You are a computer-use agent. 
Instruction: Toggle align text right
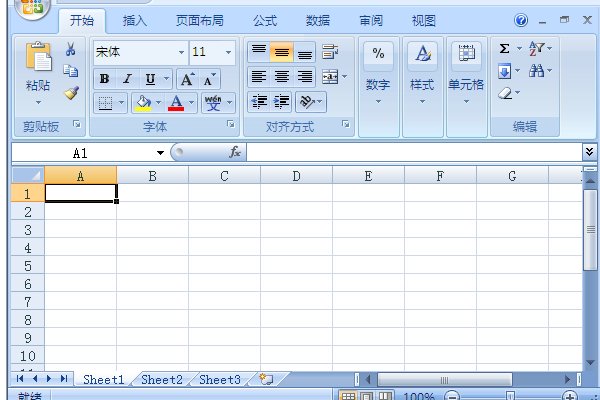pyautogui.click(x=305, y=77)
